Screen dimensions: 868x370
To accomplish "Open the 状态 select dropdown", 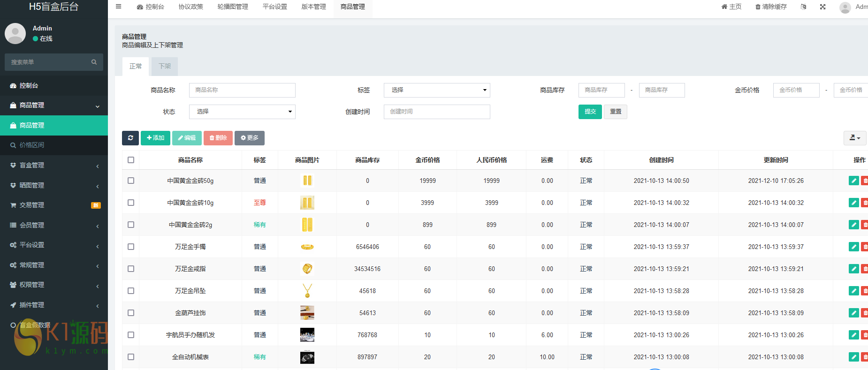I will pyautogui.click(x=242, y=112).
